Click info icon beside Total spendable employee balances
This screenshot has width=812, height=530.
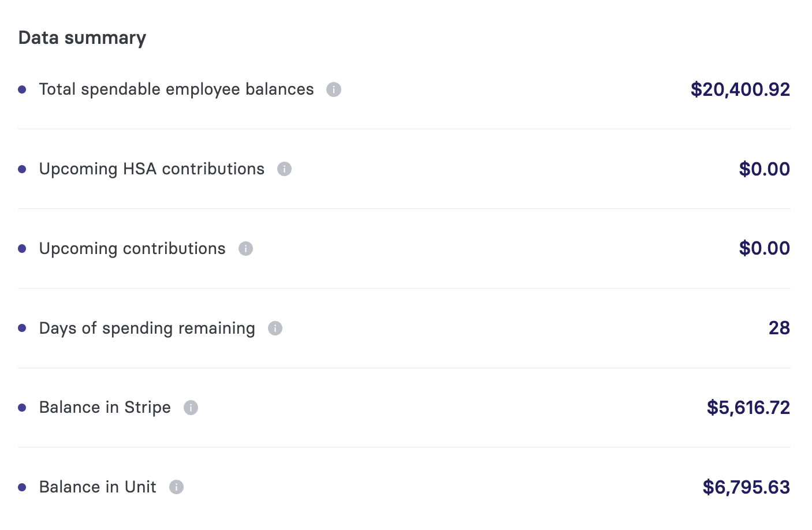point(334,89)
